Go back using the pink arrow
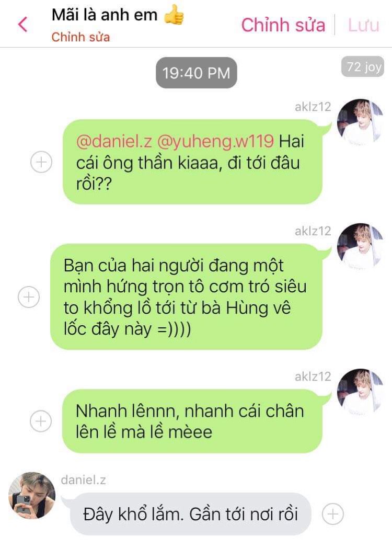The height and width of the screenshot is (548, 392). point(22,25)
